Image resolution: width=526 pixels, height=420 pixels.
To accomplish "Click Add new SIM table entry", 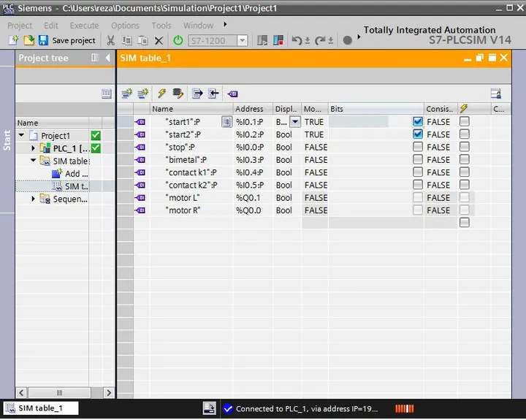I will tap(70, 173).
